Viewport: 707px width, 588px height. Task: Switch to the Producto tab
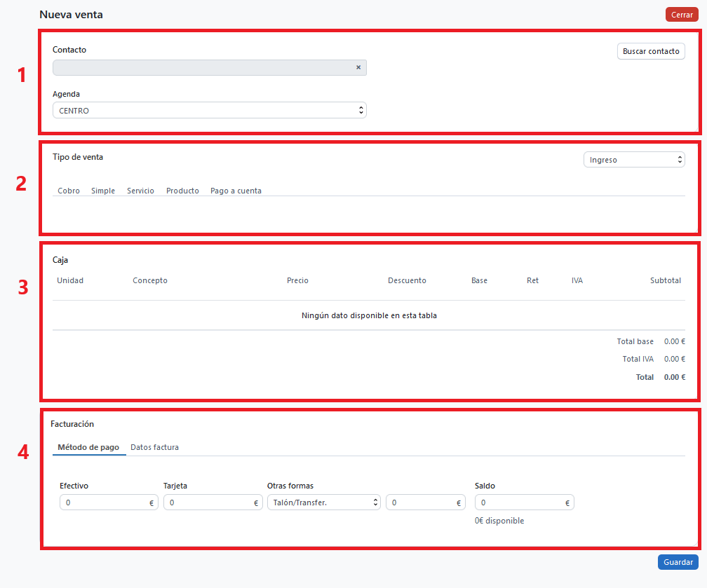tap(182, 191)
